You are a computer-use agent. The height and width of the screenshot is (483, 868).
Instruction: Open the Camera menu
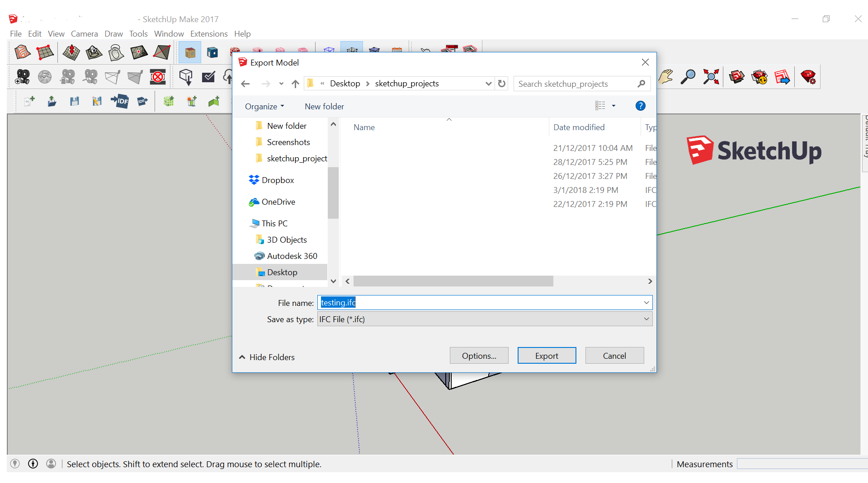pos(85,34)
